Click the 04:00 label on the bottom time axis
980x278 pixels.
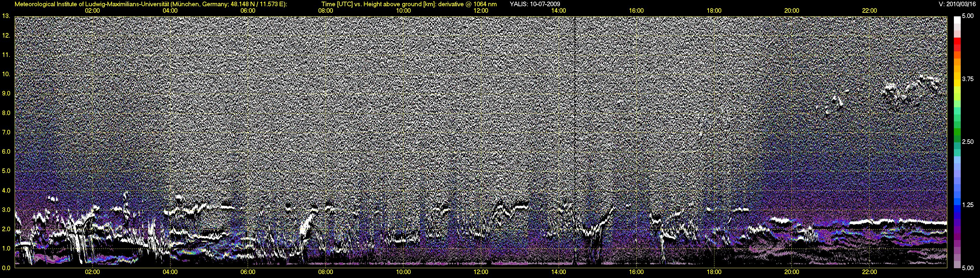170,272
